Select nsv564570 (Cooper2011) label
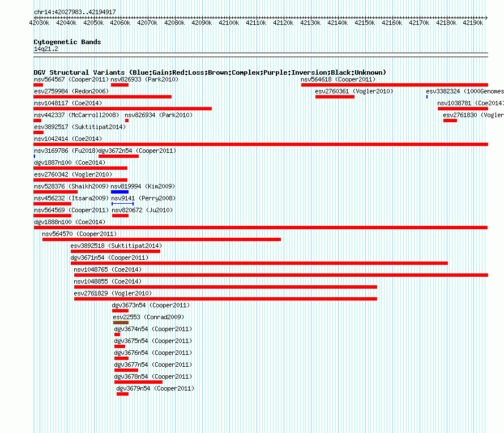The height and width of the screenshot is (433, 504). click(x=79, y=234)
